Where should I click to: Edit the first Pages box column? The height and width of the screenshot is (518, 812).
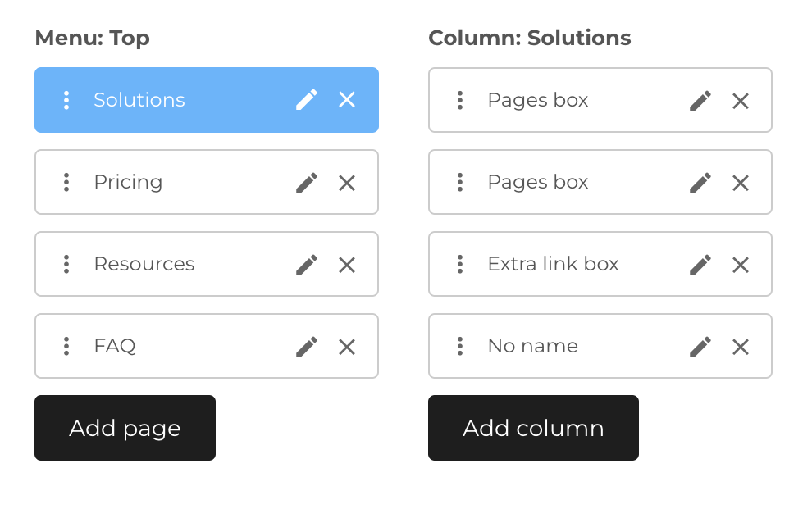point(700,100)
